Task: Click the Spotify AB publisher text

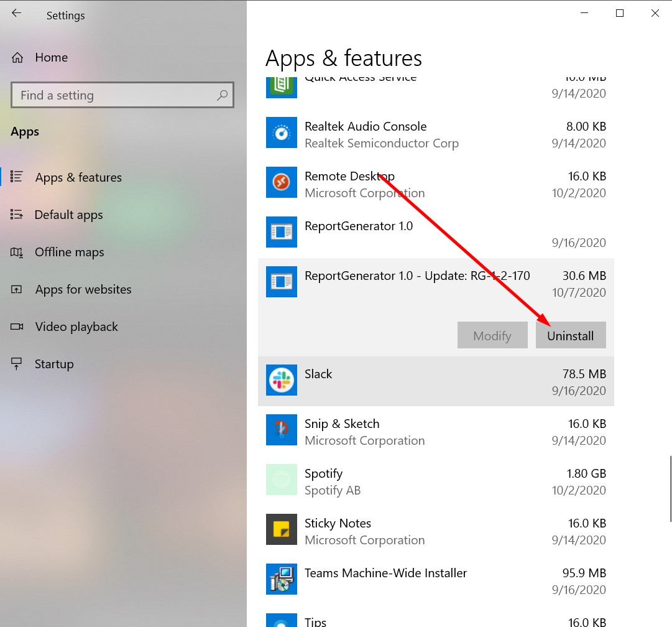Action: 333,490
